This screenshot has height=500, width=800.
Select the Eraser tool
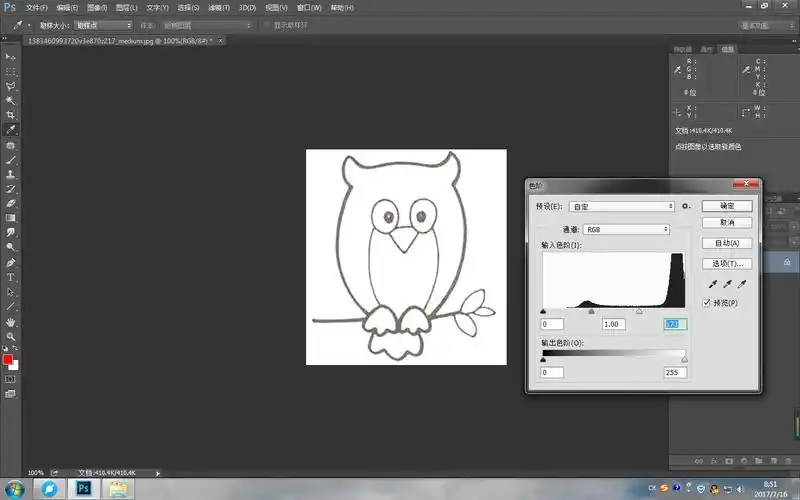(x=10, y=203)
